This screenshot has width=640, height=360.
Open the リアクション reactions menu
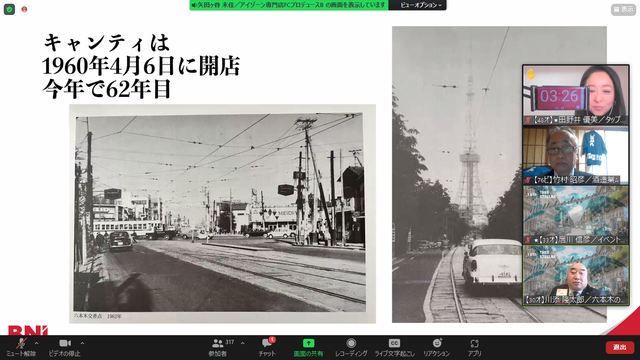tap(436, 348)
